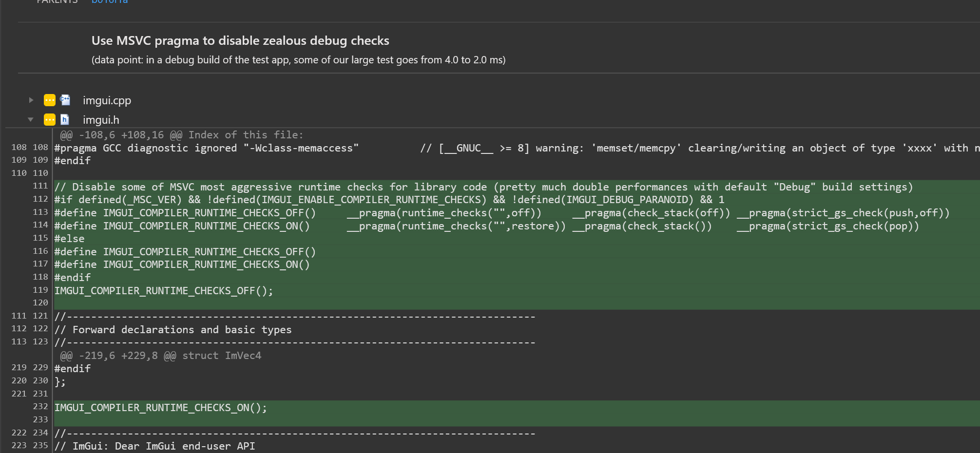Expand the imgui.cpp file diff
Image resolution: width=980 pixels, height=453 pixels.
point(31,100)
